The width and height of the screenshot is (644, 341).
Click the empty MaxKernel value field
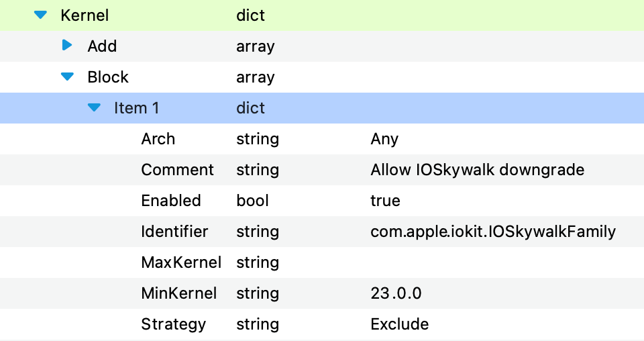pos(505,262)
